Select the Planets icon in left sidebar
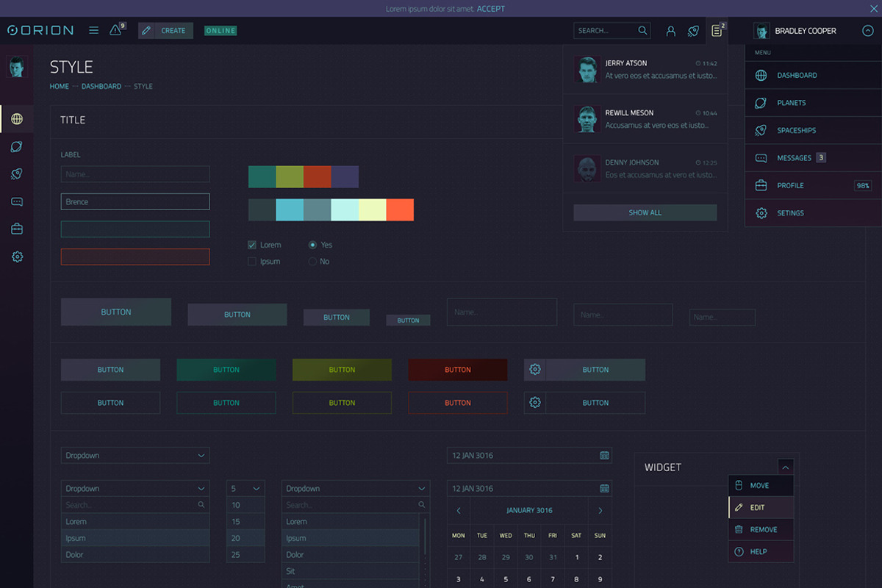 click(16, 146)
